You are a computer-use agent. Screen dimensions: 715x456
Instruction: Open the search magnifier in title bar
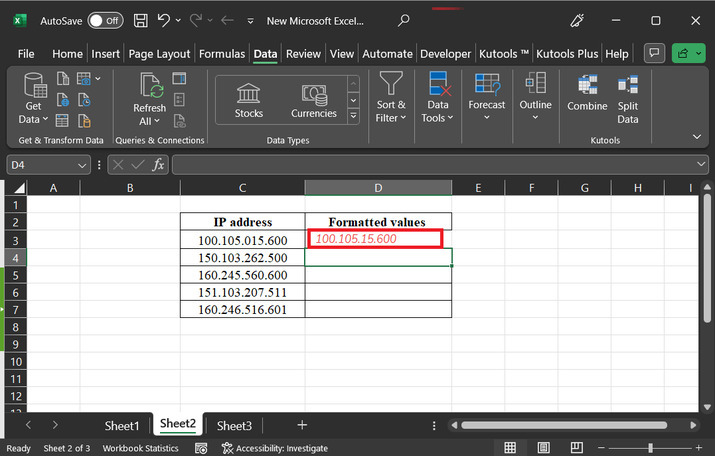(403, 20)
